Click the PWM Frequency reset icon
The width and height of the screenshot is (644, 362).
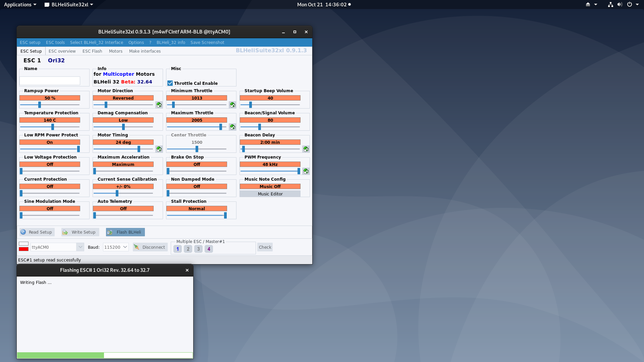306,171
